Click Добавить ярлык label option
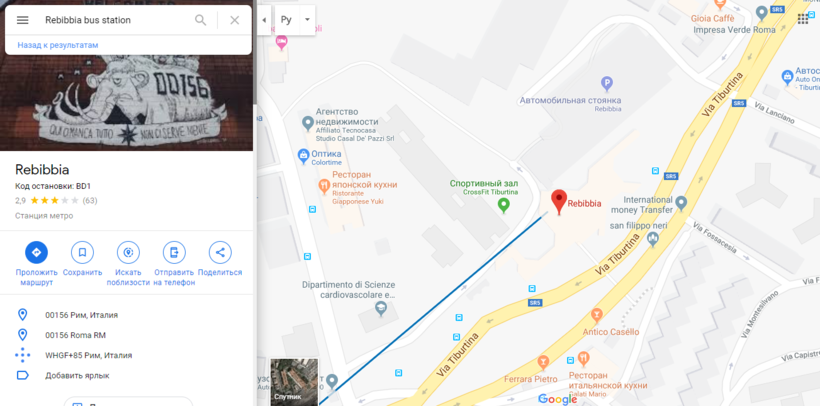 77,376
